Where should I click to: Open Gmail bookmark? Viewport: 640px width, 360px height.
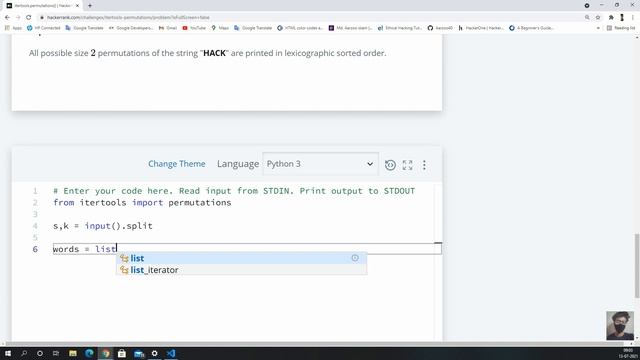click(168, 28)
